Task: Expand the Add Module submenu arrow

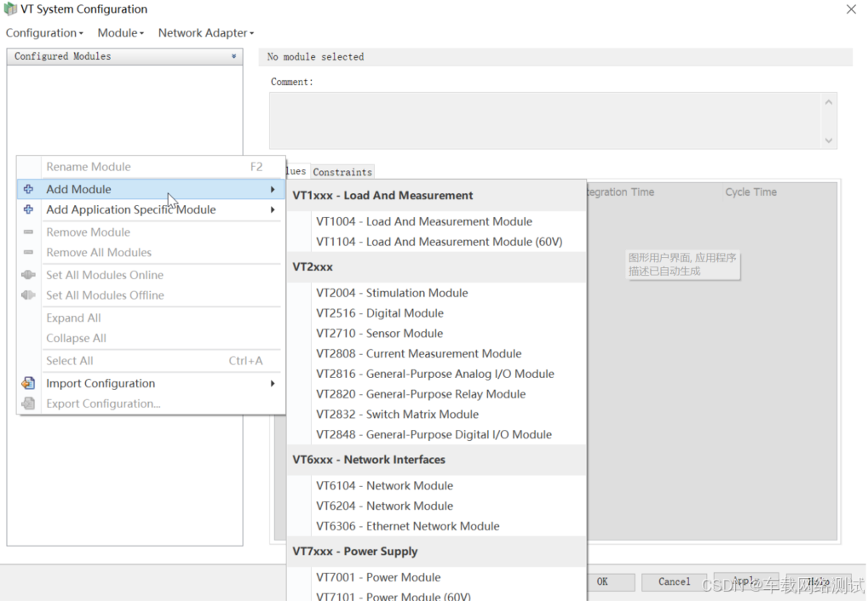Action: [x=273, y=189]
